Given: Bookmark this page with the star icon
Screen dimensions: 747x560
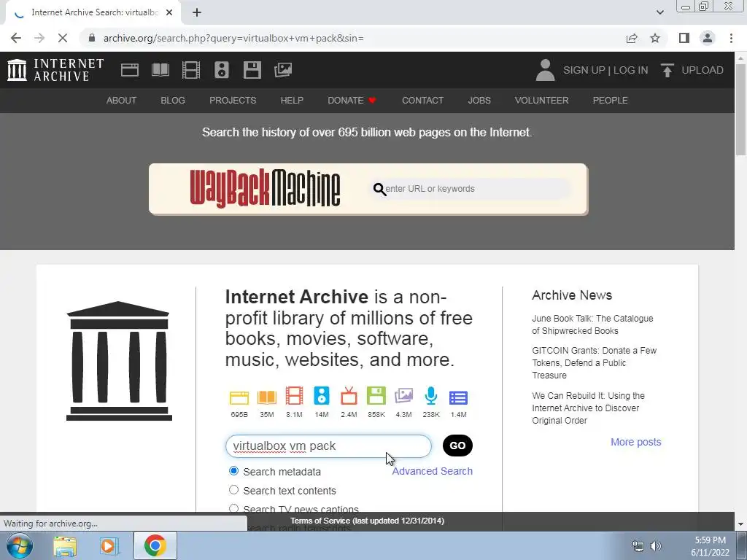Looking at the screenshot, I should 655,38.
